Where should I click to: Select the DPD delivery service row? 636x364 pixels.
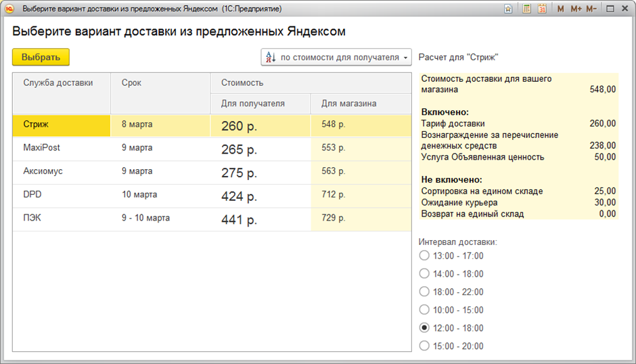[61, 195]
